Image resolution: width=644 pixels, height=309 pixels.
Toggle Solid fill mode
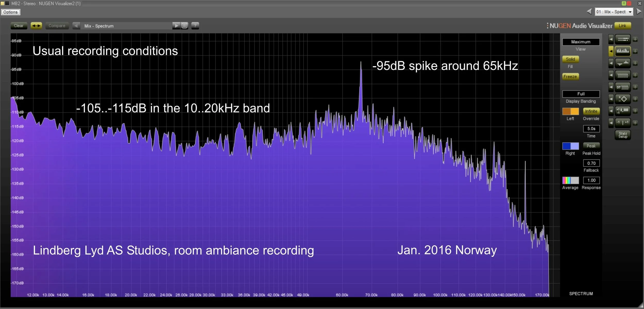[570, 59]
